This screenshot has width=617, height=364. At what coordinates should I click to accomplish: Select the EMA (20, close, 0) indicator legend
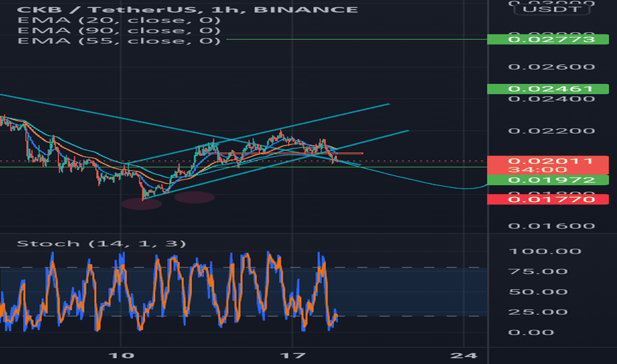tap(119, 20)
